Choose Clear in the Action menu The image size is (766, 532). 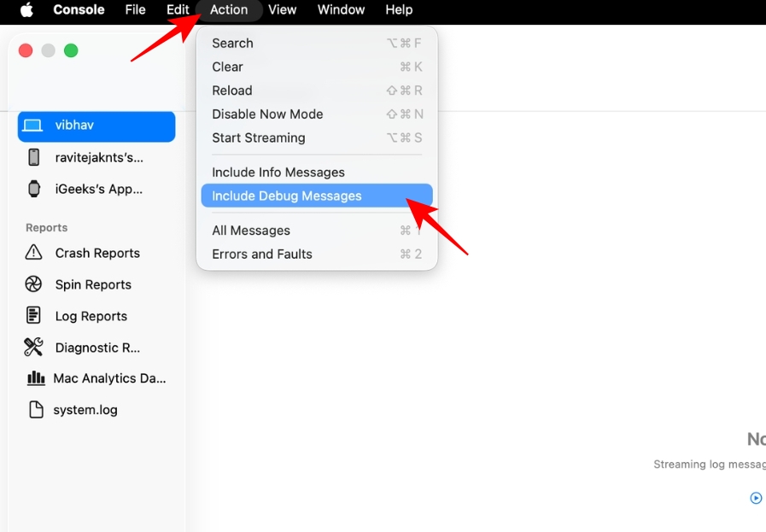[x=317, y=67]
